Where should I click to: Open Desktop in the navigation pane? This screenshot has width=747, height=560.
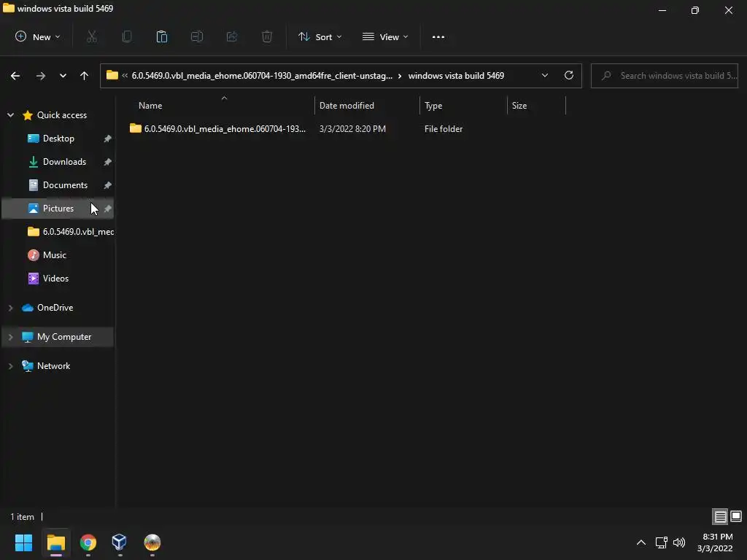pyautogui.click(x=58, y=139)
